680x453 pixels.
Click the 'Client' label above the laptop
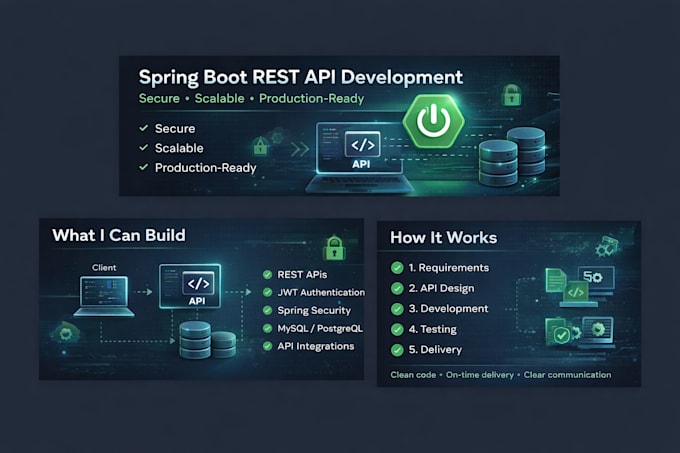[x=104, y=267]
